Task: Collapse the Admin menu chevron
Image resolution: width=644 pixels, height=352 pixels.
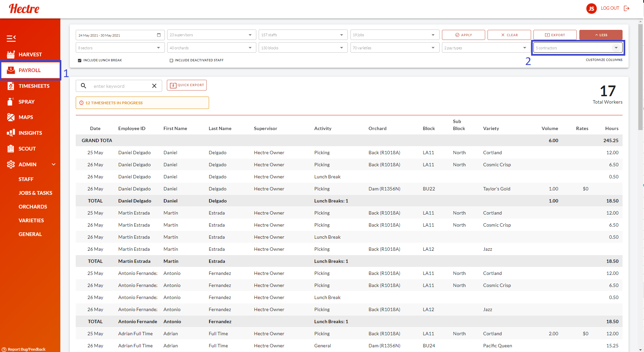Action: pos(54,164)
